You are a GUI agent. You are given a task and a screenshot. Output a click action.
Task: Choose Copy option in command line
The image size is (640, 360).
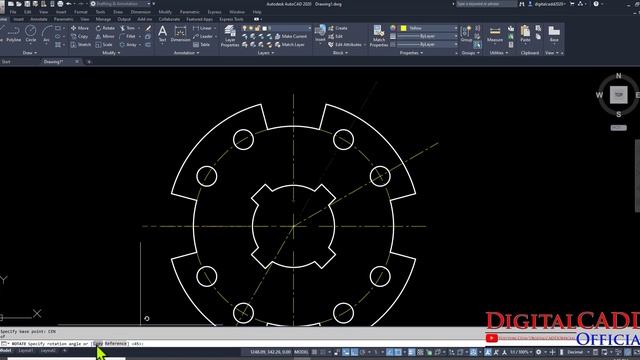tap(98, 344)
